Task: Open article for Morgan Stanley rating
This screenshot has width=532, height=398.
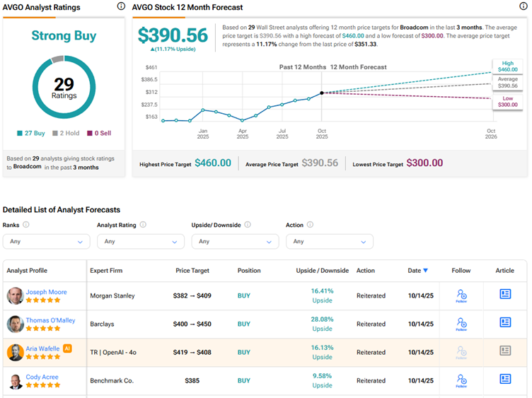Action: (x=505, y=295)
